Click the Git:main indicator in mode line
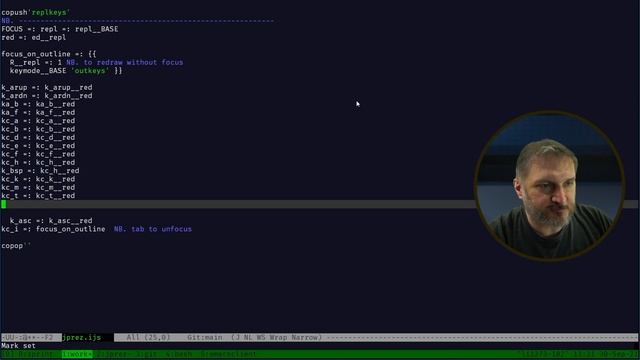The image size is (640, 360). (x=204, y=338)
